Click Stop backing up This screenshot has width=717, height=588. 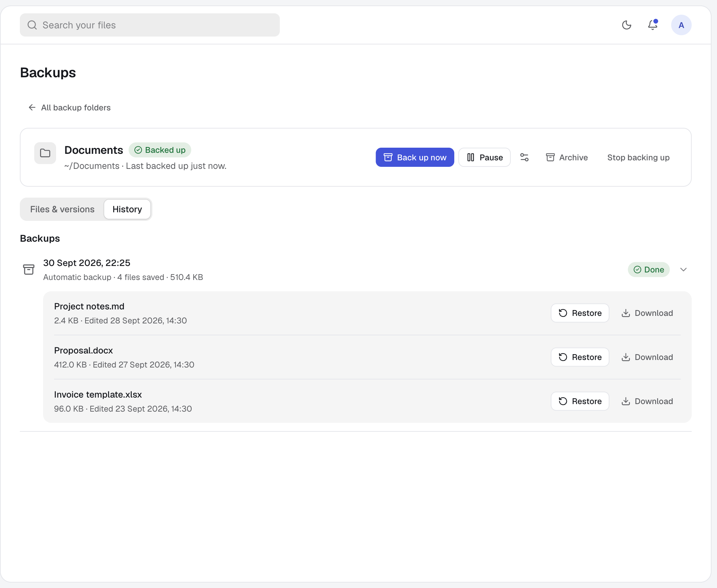point(638,157)
